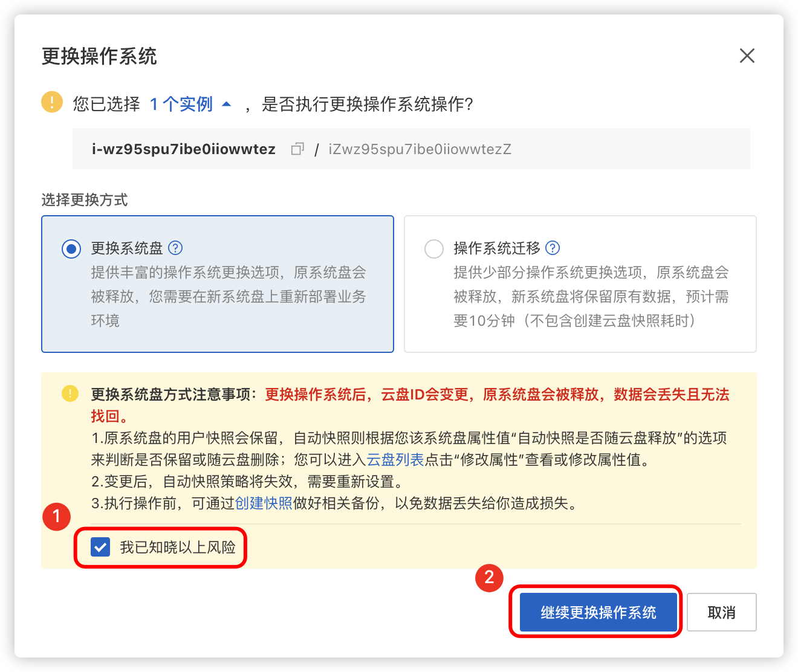Image resolution: width=798 pixels, height=672 pixels.
Task: Click help icon beside 更换系统盘
Action: tap(175, 248)
